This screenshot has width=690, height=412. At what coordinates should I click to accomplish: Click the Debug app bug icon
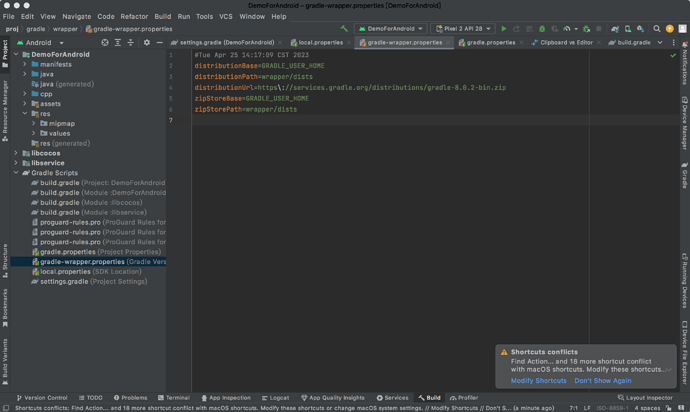(542, 29)
